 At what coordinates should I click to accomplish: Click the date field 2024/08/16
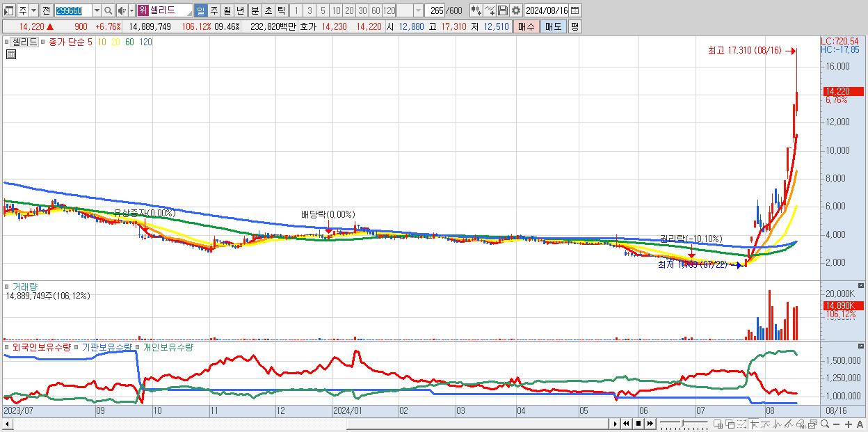pyautogui.click(x=546, y=10)
